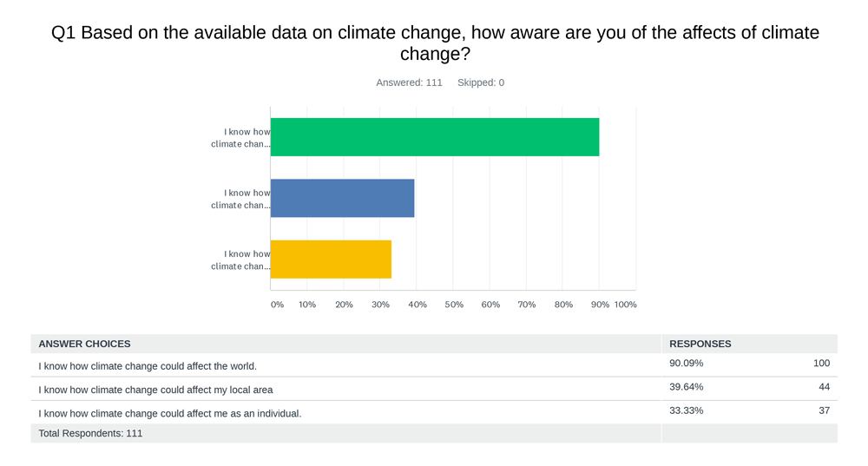Click the response count 44 in the table
The image size is (868, 466).
click(x=824, y=387)
